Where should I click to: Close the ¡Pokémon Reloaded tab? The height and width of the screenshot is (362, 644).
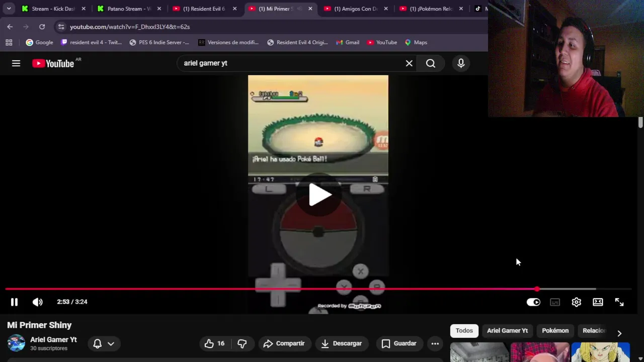point(461,9)
